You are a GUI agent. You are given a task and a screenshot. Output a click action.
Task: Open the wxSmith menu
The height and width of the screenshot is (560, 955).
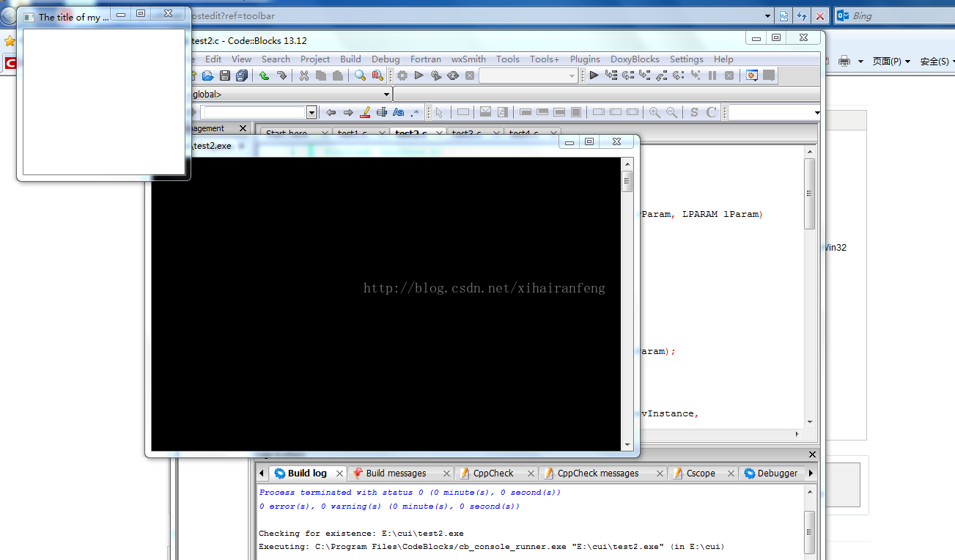pyautogui.click(x=468, y=59)
